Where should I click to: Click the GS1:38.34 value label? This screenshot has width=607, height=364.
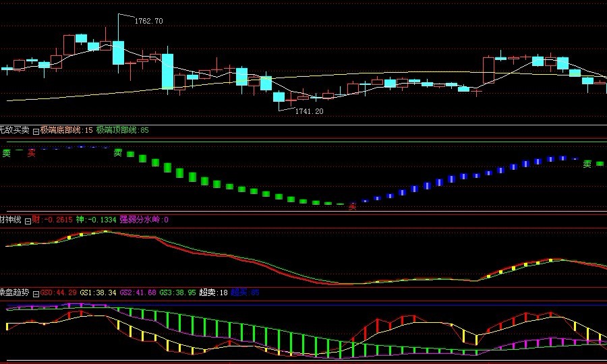click(x=98, y=293)
